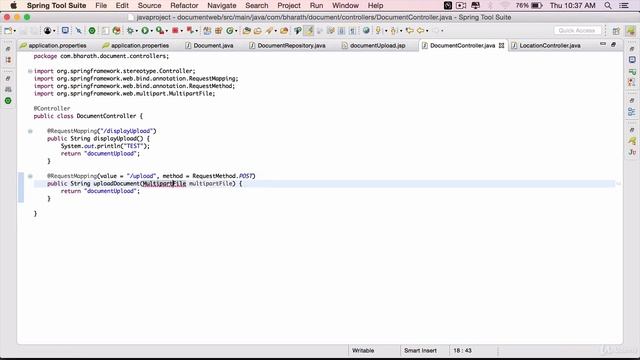
Task: Click the Open Perspective icon
Action: [616, 31]
